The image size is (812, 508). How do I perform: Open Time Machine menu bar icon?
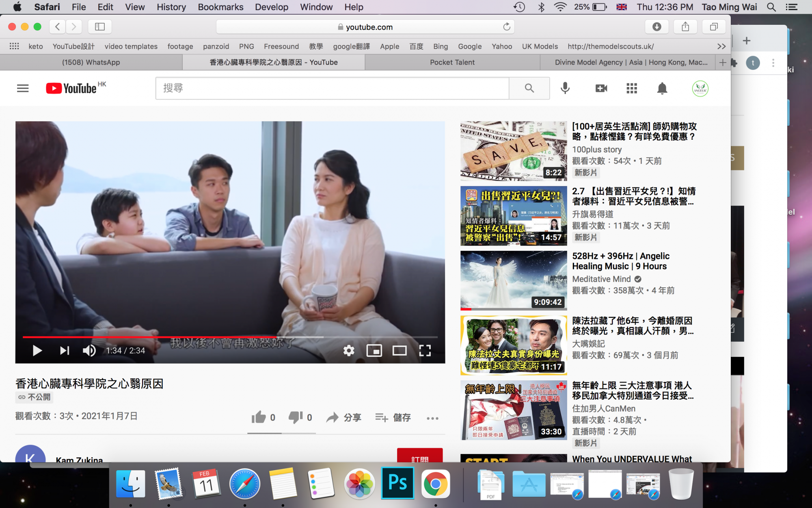pos(519,7)
